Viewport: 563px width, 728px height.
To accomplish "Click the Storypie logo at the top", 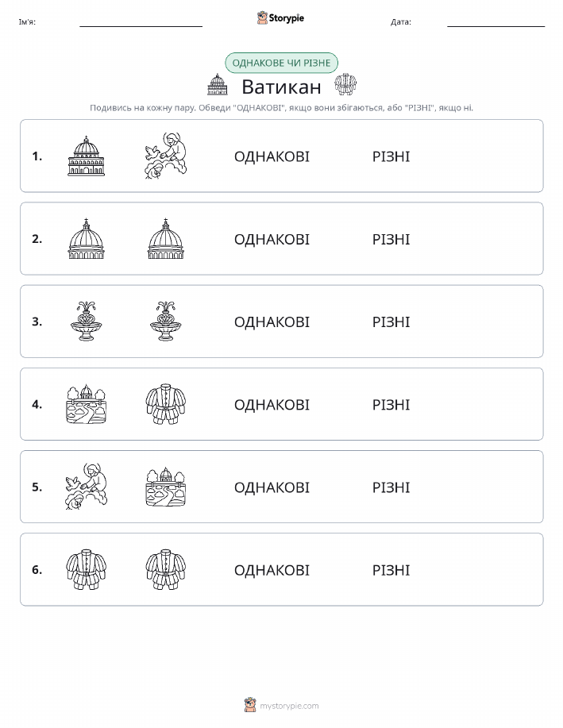I will (280, 18).
